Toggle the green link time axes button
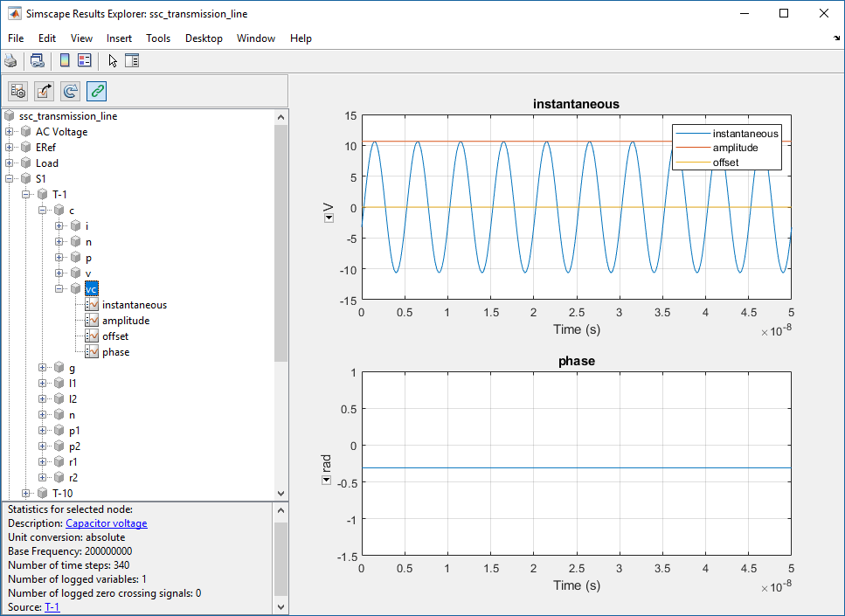Viewport: 845px width, 616px height. pyautogui.click(x=97, y=90)
